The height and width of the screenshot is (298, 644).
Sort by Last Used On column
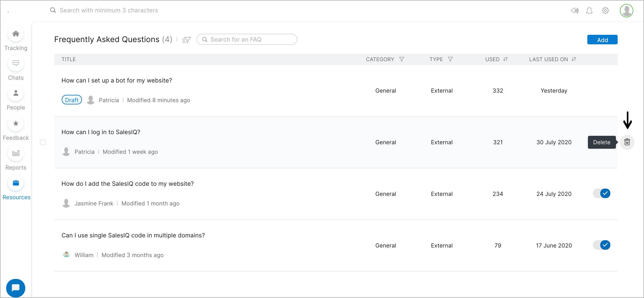(574, 59)
